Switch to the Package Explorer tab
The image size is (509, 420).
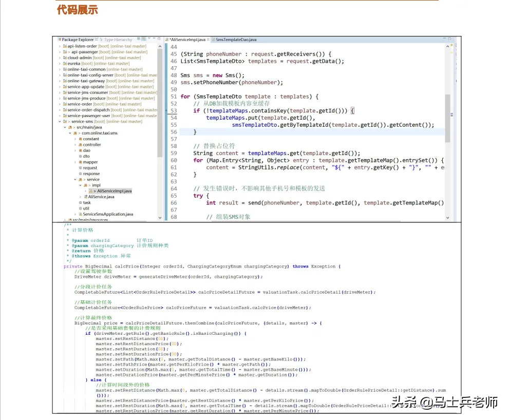pos(78,40)
